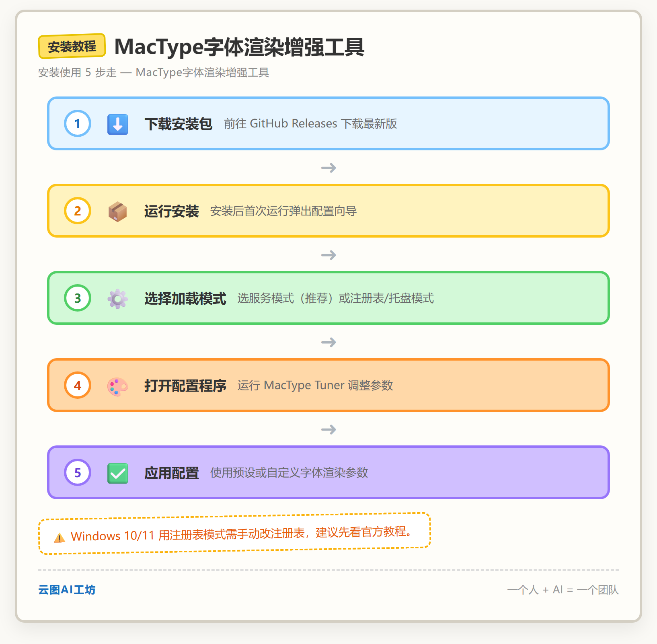Click the green circled number 3
This screenshot has width=657, height=644.
(78, 298)
